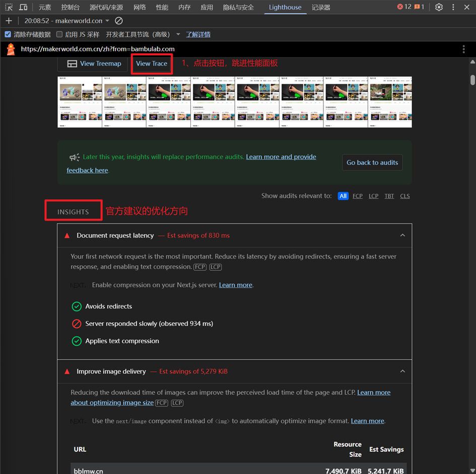This screenshot has width=476, height=474.
Task: Click the Lighthouse logo icon beside URL
Action: pos(11,49)
